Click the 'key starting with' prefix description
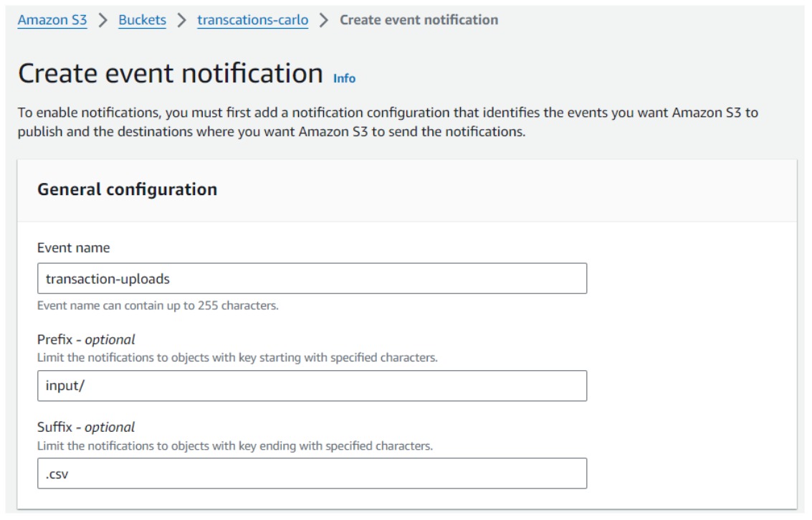 [237, 357]
